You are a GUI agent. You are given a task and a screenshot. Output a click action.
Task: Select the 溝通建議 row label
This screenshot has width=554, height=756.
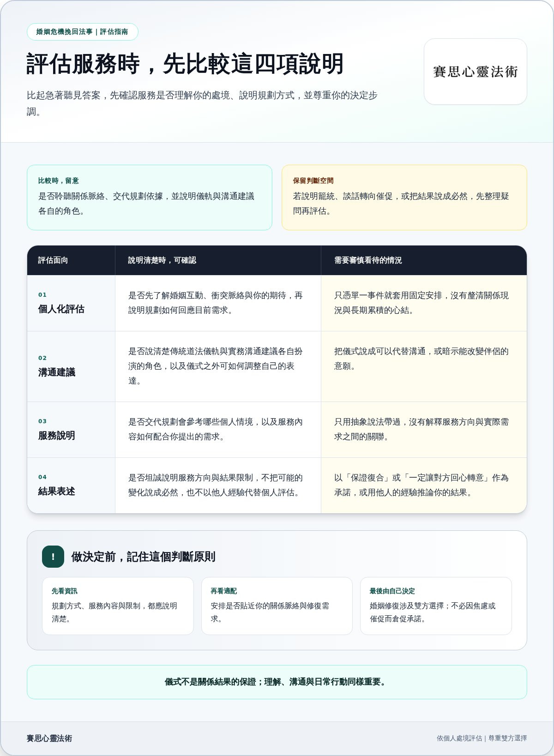tap(57, 372)
